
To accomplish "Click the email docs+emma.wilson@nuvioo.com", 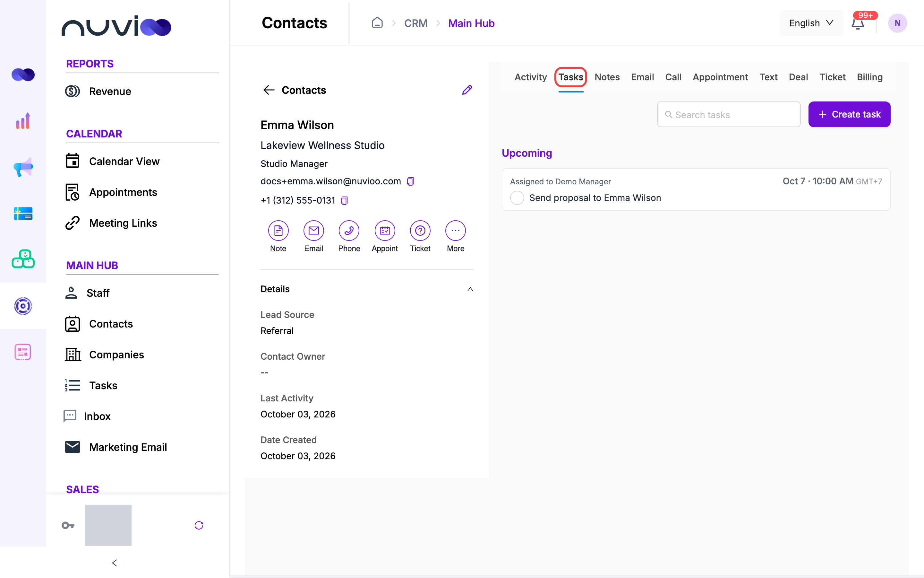I will (331, 181).
